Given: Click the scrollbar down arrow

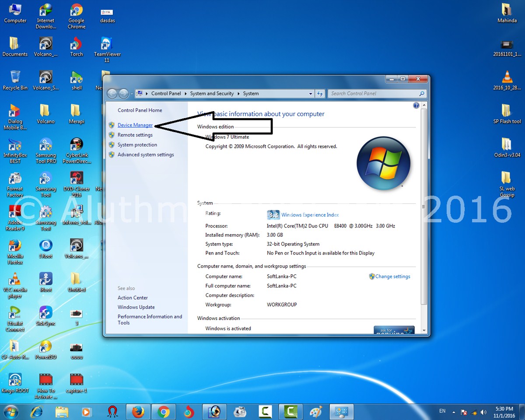Looking at the screenshot, I should tap(423, 331).
